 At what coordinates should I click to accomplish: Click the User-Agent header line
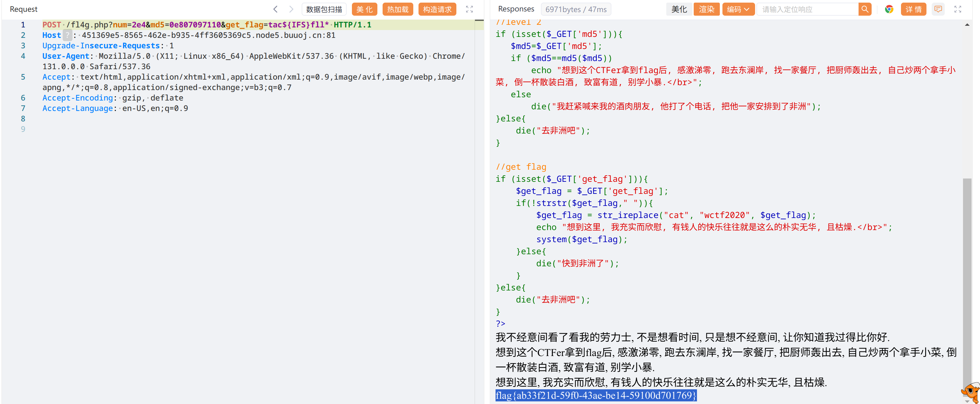pyautogui.click(x=253, y=61)
